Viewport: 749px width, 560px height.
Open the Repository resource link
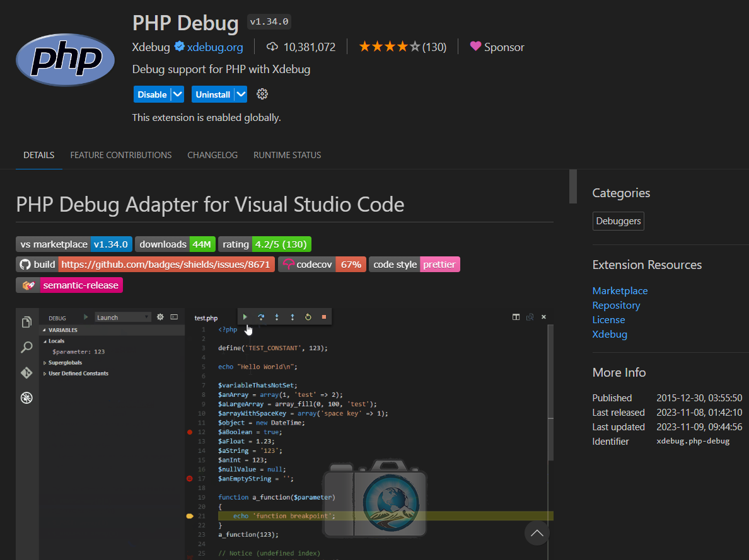click(616, 305)
